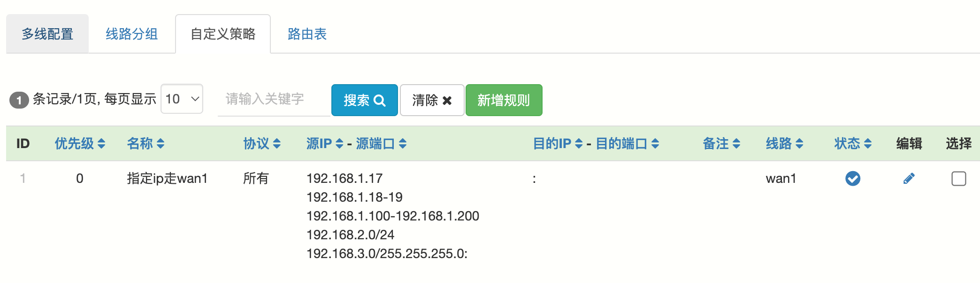Toggle the blue enabled status checkmark icon
Screen dimensions: 980x283
(852, 179)
